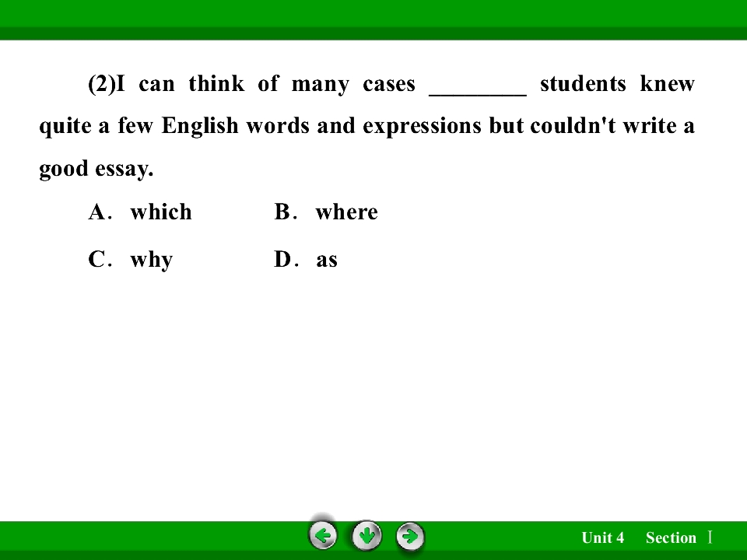Screen dimensions: 747x560
Task: Select answer option A. which
Action: (140, 212)
